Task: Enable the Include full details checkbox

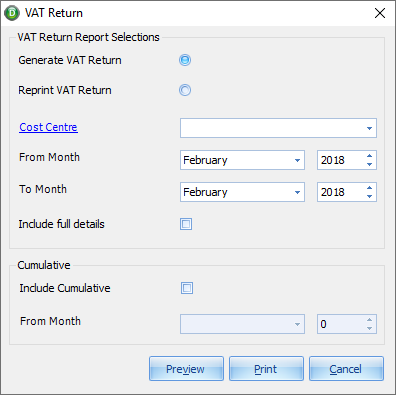Action: (x=186, y=224)
